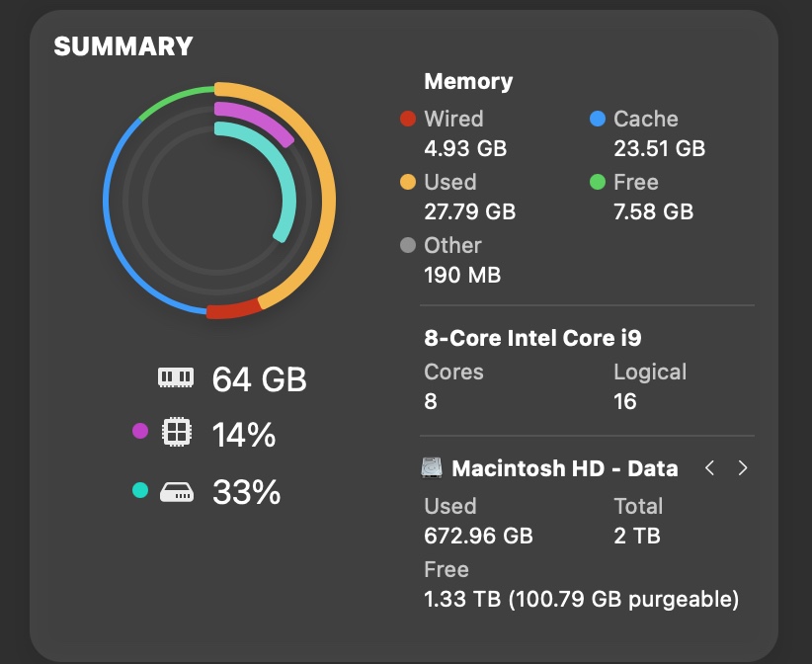Click the CPU processor icon
Image resolution: width=812 pixels, height=664 pixels.
click(176, 432)
